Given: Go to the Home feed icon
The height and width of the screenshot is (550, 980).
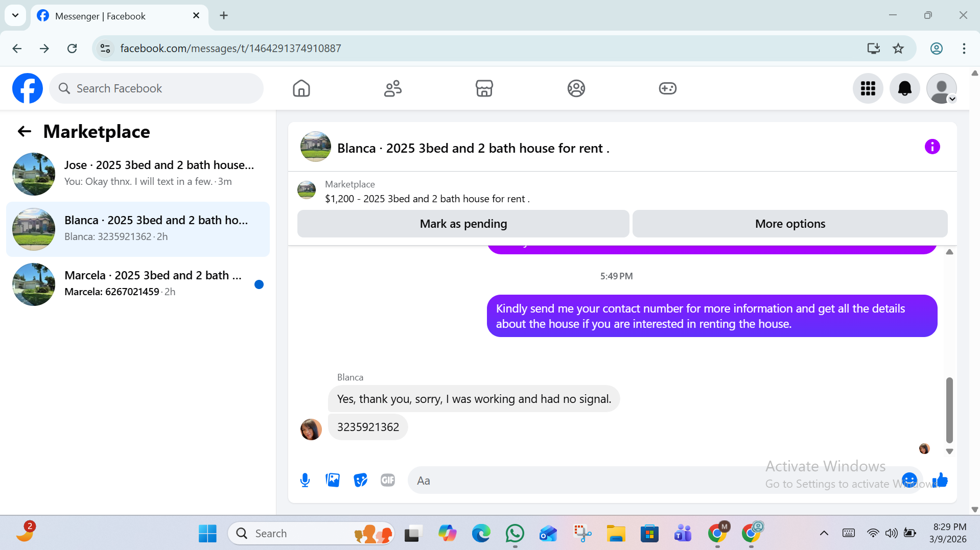Looking at the screenshot, I should [x=301, y=88].
